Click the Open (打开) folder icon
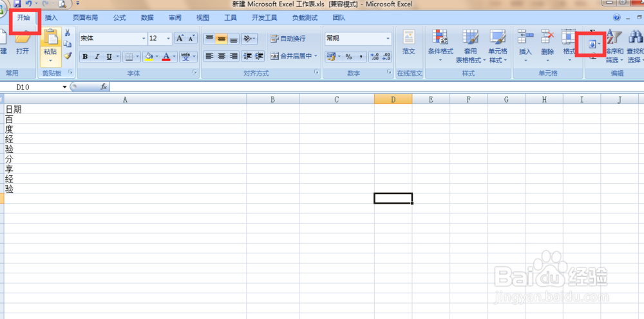The image size is (644, 319). pos(23,38)
